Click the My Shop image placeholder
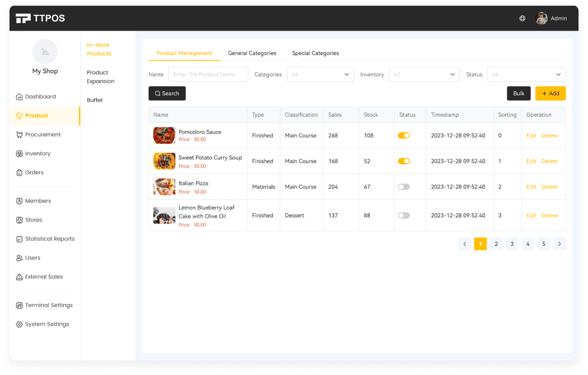588x375 pixels. [45, 52]
